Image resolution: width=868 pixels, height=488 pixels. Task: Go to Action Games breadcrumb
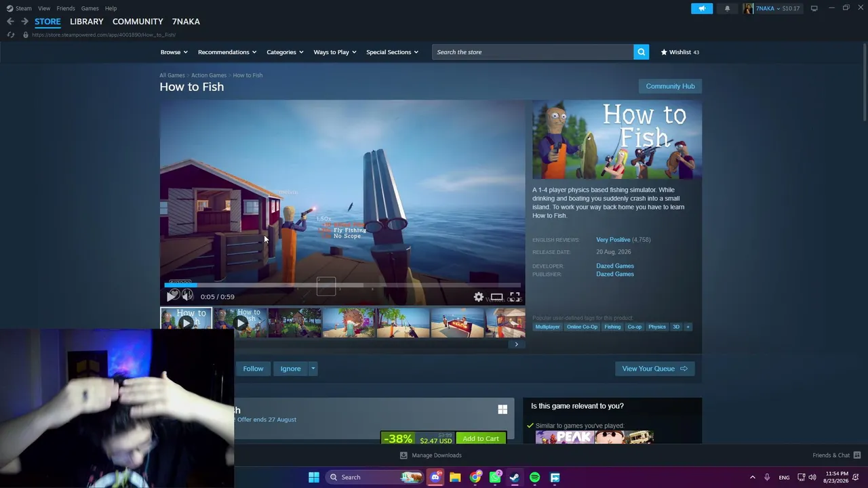[209, 75]
